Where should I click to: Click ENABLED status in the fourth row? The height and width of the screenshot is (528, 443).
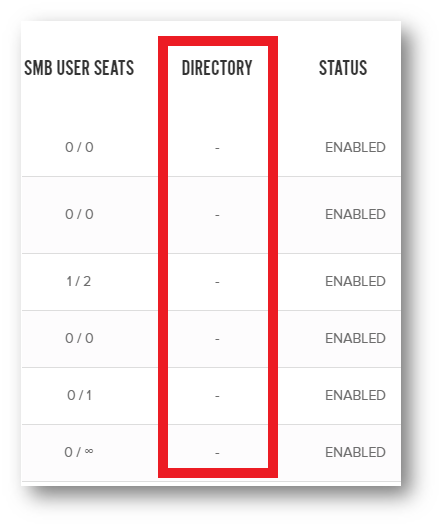click(x=355, y=338)
